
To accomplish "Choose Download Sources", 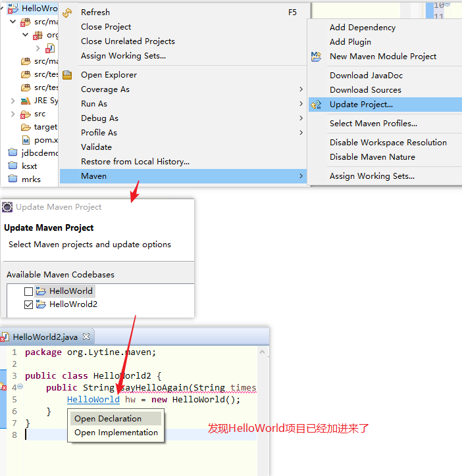I will [386, 90].
